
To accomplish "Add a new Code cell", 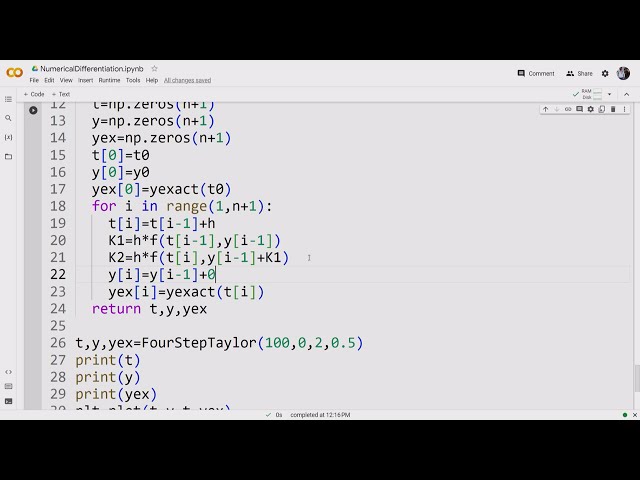I will (34, 94).
